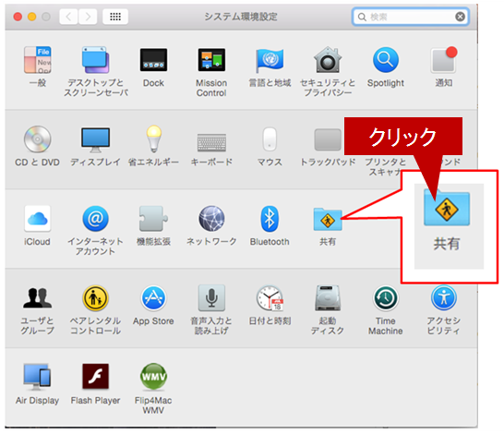504x434 pixels.
Task: Click the back navigation arrow
Action: pyautogui.click(x=68, y=17)
